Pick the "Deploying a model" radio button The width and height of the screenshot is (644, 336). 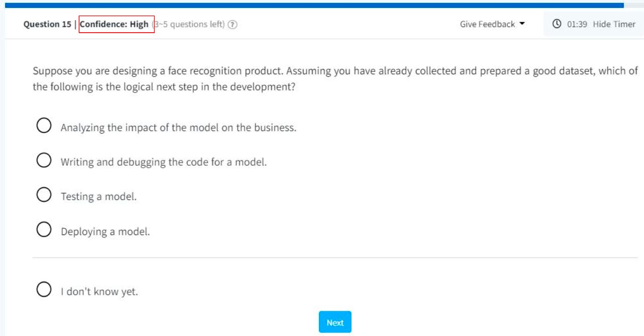tap(44, 230)
